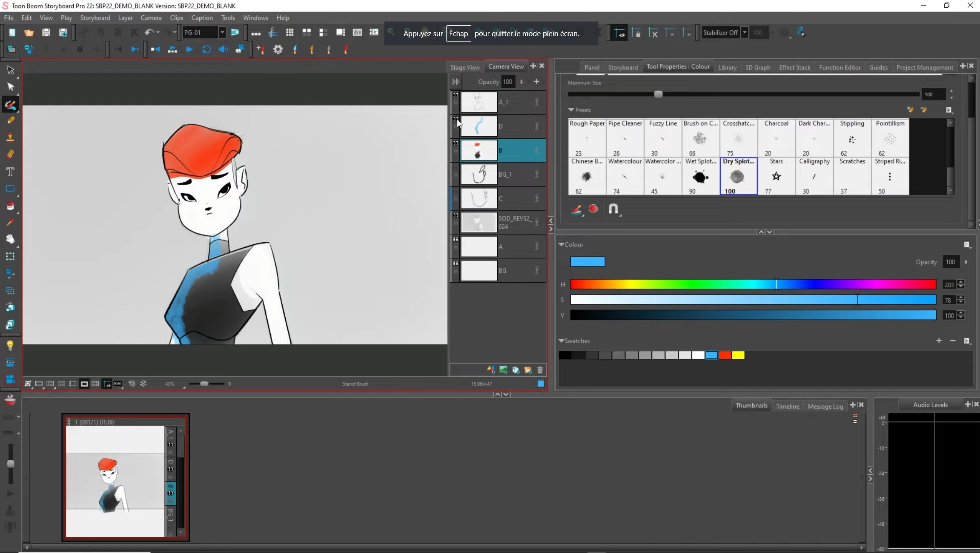Screen dimensions: 980x553
Task: Collapse the Presets section
Action: (571, 110)
